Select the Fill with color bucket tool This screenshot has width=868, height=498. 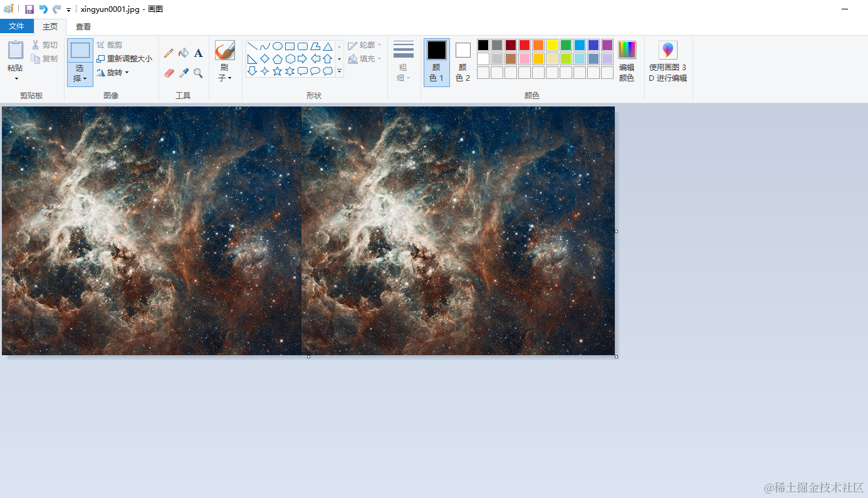pos(184,54)
